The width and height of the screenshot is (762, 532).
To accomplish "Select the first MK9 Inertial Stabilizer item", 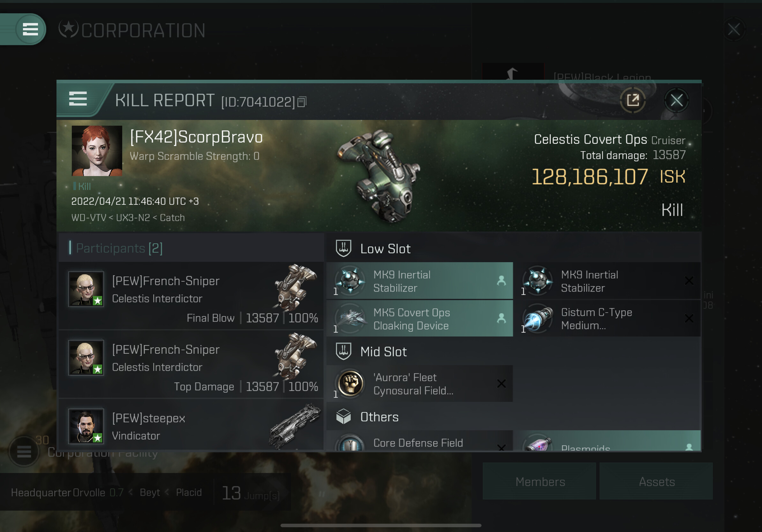I will [420, 281].
